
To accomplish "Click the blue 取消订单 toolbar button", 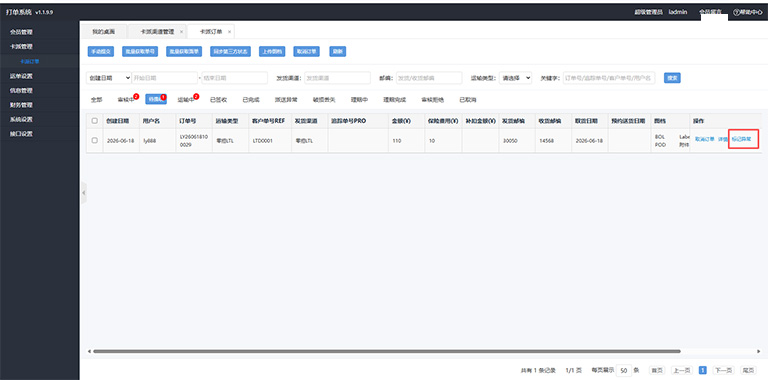I will (x=306, y=52).
